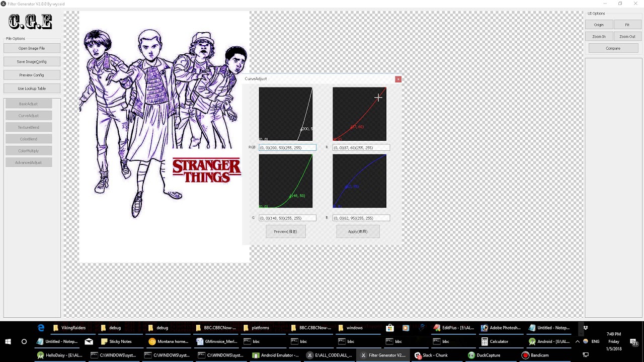644x362 pixels.
Task: Select TextureBlend filter
Action: pos(28,127)
